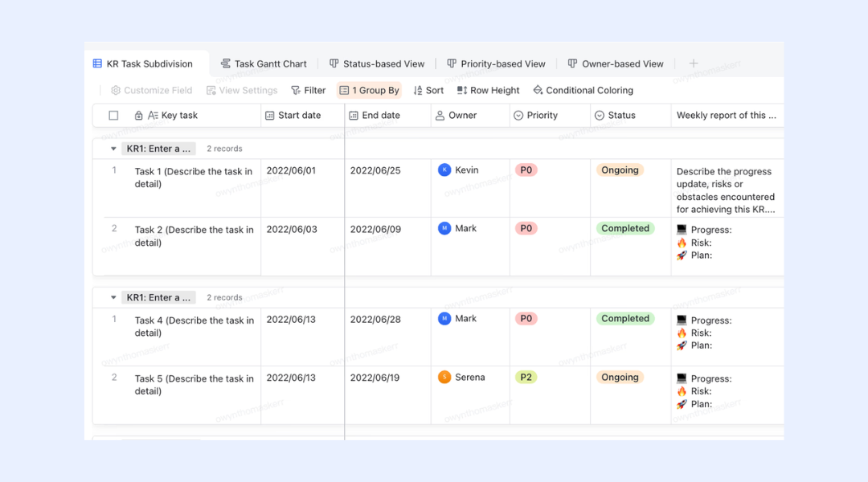Collapse the first KR1 group
The width and height of the screenshot is (868, 482).
pyautogui.click(x=113, y=149)
